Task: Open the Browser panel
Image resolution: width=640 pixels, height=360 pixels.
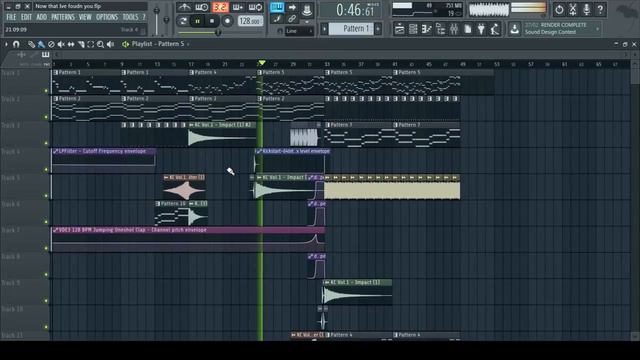Action: click(440, 29)
